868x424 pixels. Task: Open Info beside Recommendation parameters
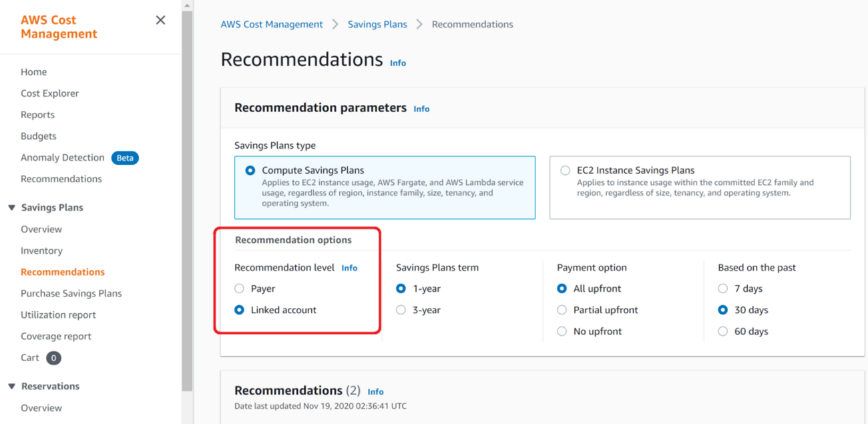[x=421, y=109]
